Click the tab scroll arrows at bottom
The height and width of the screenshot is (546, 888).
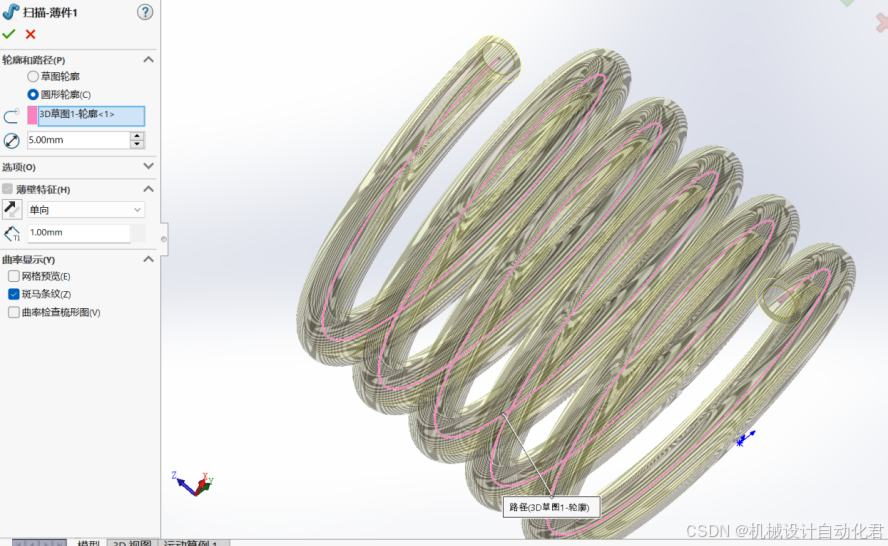pos(39,543)
